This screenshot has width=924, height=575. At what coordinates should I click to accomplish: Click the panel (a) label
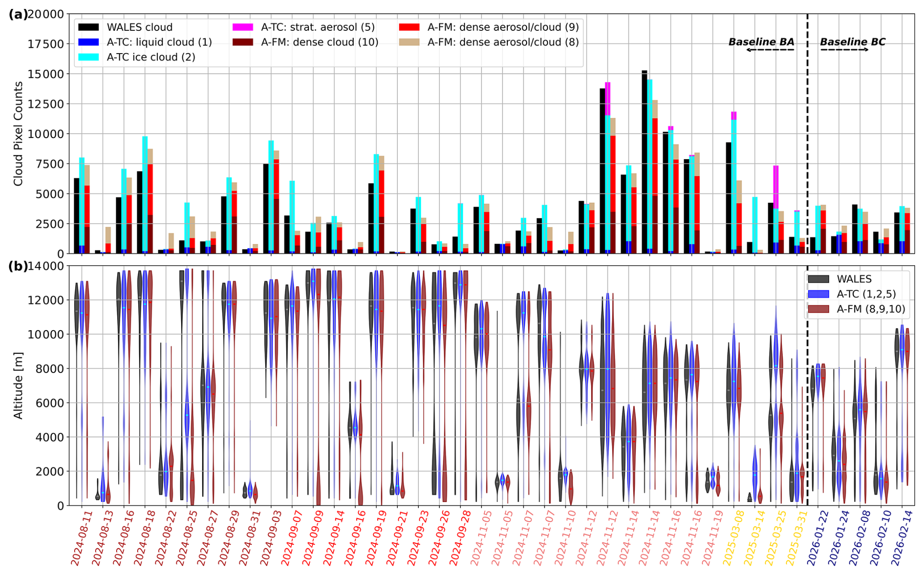pyautogui.click(x=18, y=14)
